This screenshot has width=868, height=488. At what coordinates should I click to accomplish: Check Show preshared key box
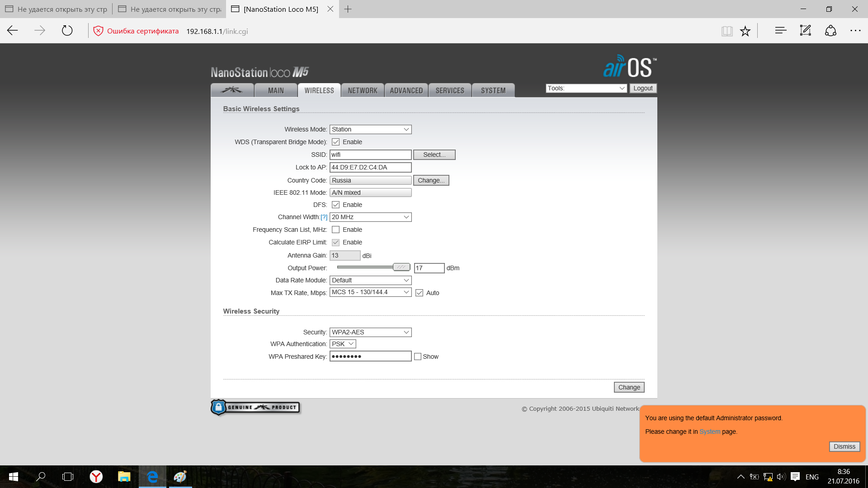pos(418,357)
